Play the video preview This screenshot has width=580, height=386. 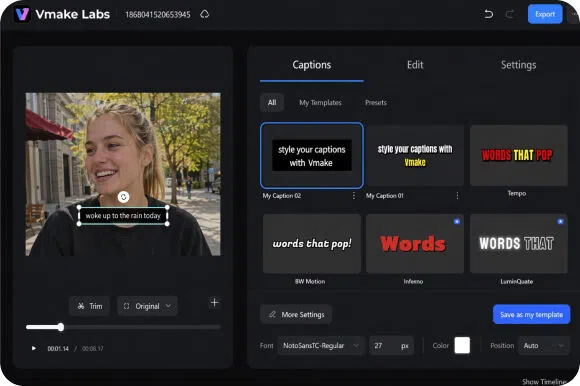34,348
